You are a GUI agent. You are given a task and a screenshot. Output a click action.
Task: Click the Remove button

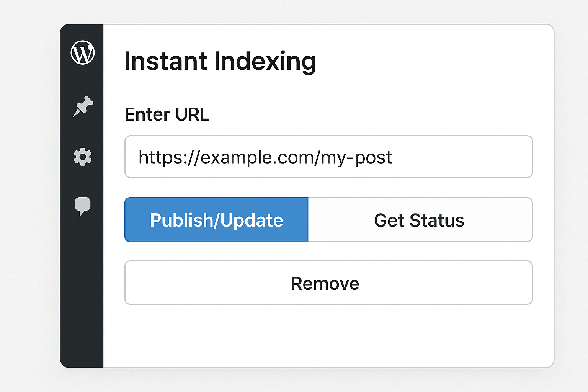(328, 283)
